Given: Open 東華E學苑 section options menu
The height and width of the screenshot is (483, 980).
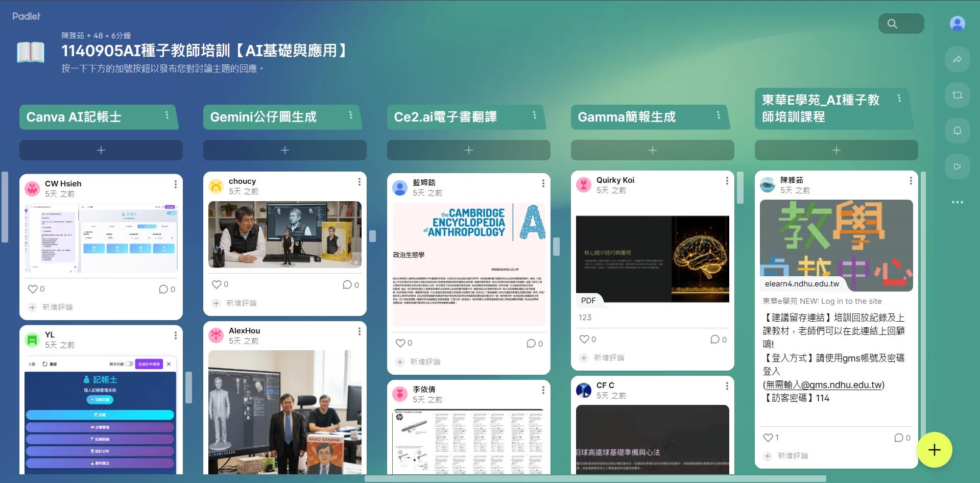Looking at the screenshot, I should 899,98.
